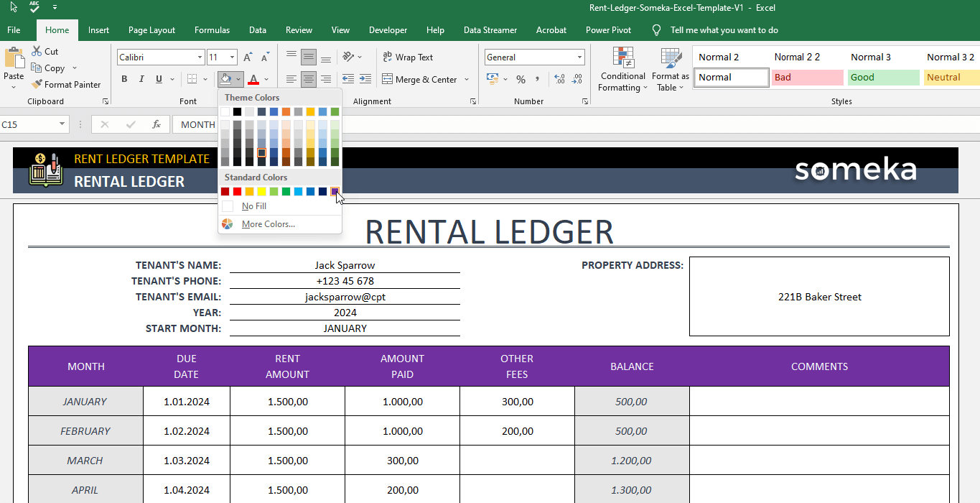Click the Merge & Center button
980x503 pixels.
(x=419, y=80)
